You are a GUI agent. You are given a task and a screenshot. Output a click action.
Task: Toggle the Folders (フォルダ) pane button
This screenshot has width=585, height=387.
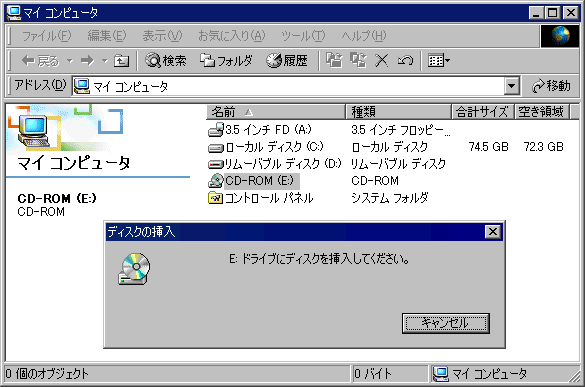coord(226,60)
